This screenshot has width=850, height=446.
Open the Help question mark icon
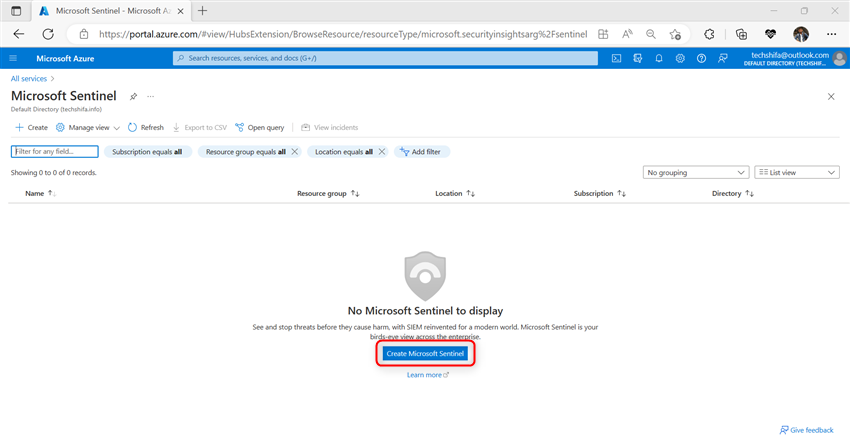[701, 58]
